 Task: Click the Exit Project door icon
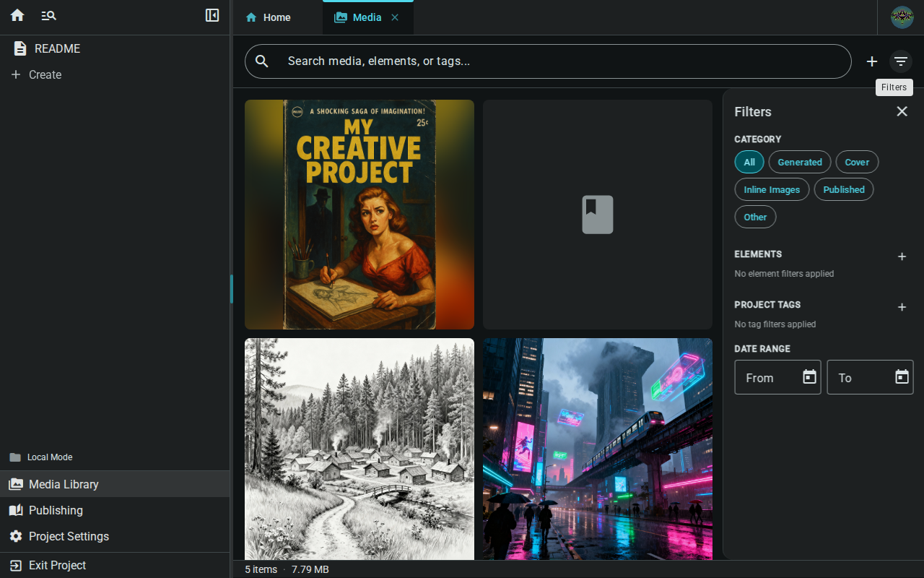[x=16, y=565]
